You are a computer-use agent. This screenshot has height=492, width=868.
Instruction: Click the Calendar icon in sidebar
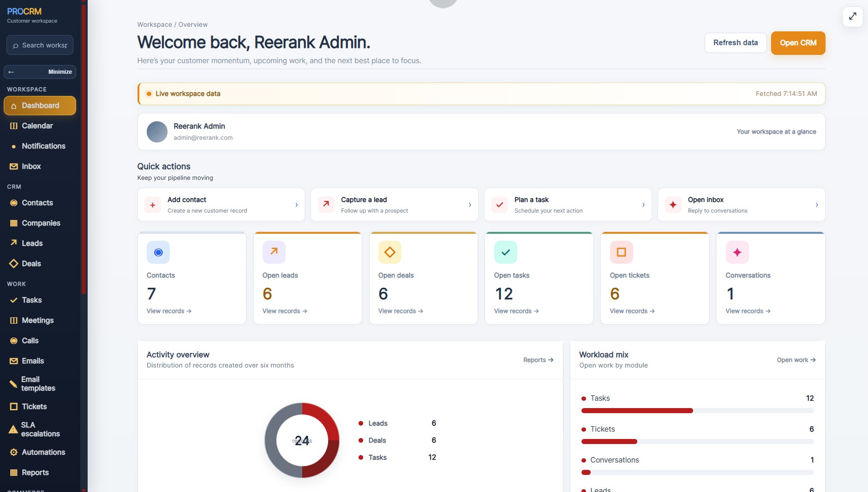coord(14,126)
